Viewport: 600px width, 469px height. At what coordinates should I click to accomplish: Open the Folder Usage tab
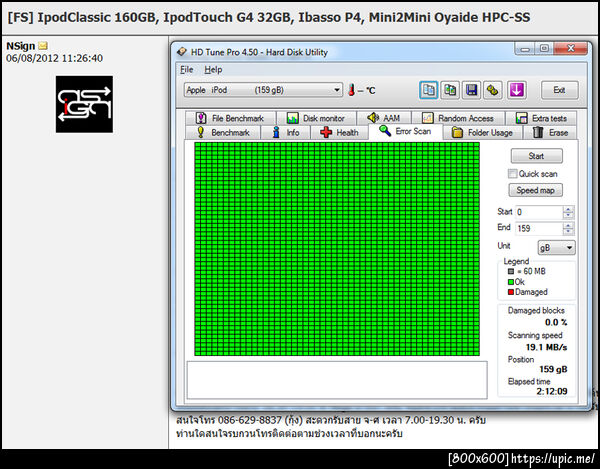tap(482, 132)
